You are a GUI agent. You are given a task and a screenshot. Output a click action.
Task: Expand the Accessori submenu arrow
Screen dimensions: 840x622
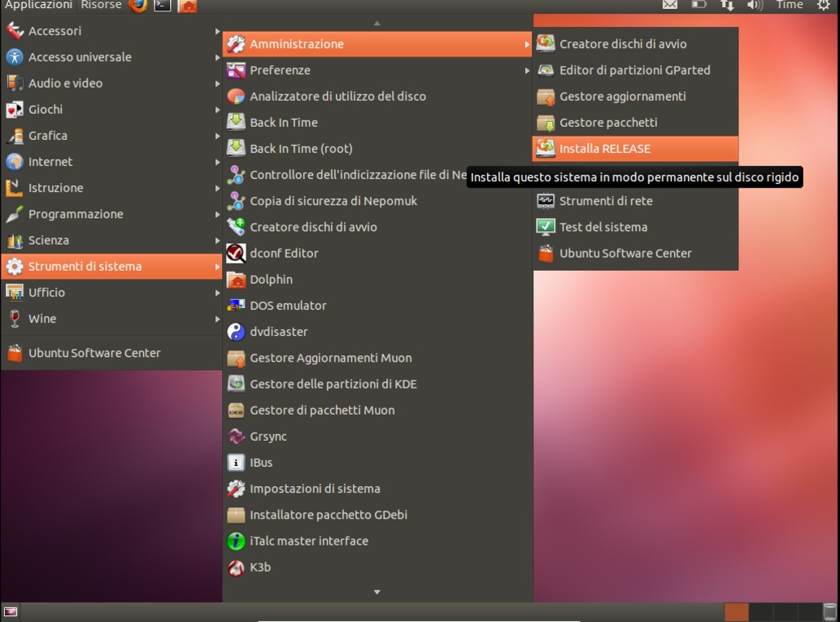click(x=217, y=31)
